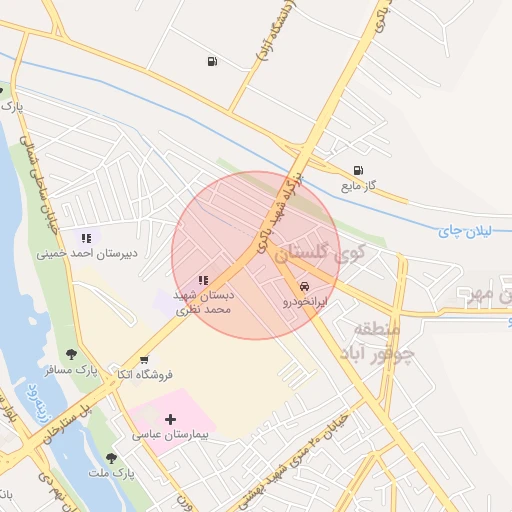Select the منطقه چوقور آباد area label
Image resolution: width=512 pixels, height=512 pixels.
click(377, 341)
